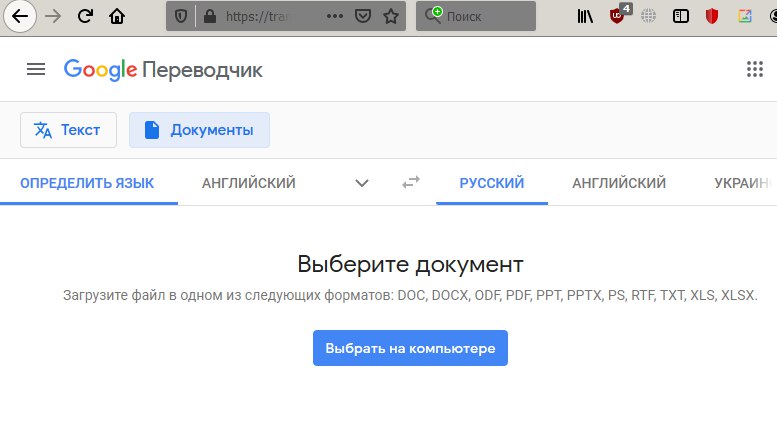Select РУССКИЙ as target language
This screenshot has height=431, width=777.
pos(492,183)
